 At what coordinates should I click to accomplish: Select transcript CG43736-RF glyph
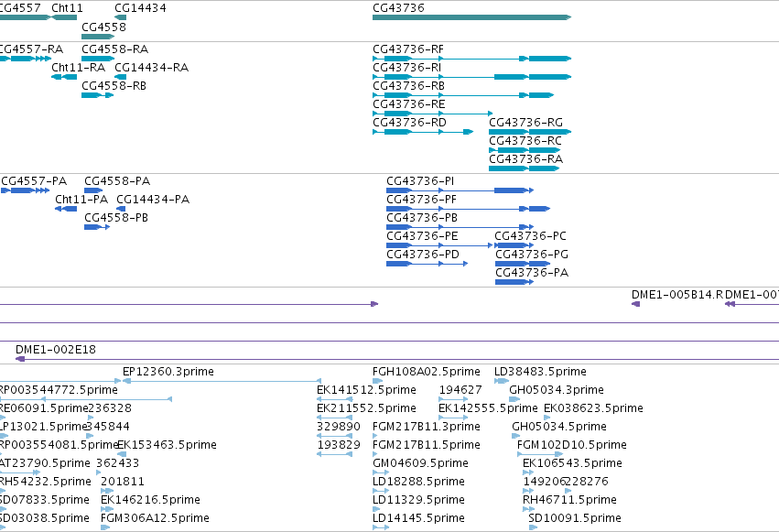471,59
